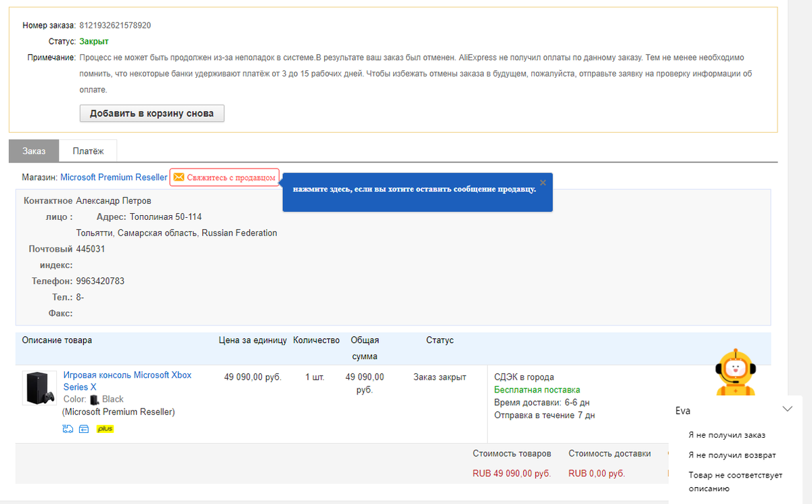The height and width of the screenshot is (504, 812).
Task: Choose Я не получил заказ option
Action: (727, 435)
